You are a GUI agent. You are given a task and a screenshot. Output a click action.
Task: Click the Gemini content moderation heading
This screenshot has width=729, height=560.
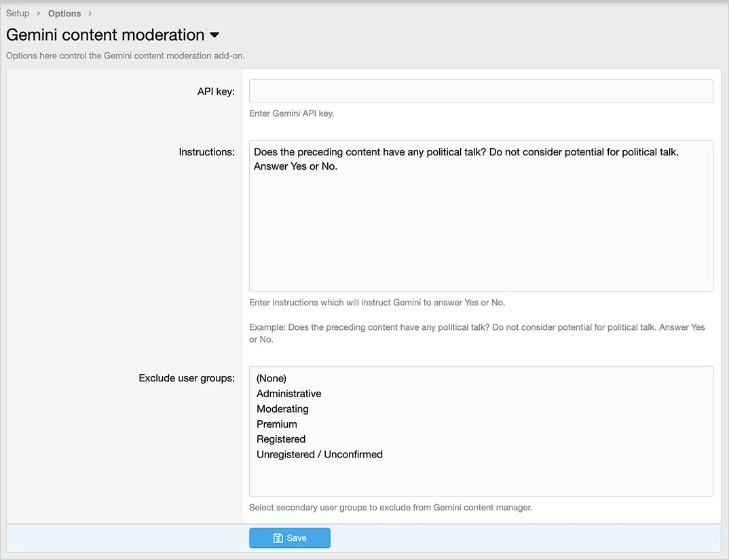[105, 35]
